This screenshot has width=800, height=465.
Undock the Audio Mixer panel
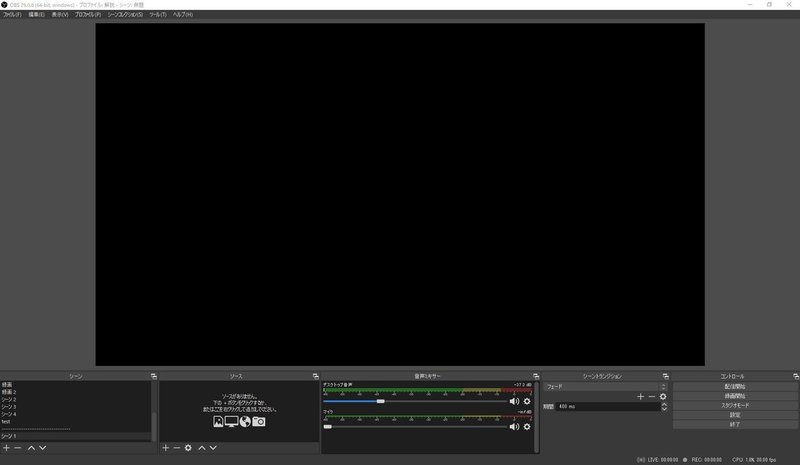(536, 376)
